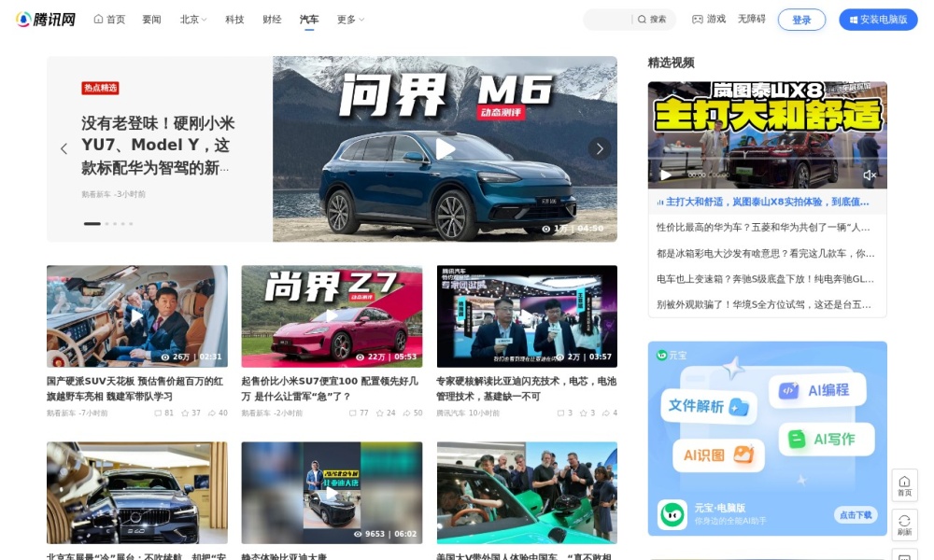Viewport: 934px width, 560px height.
Task: Select the AI编程 icon in Yuanbao panel
Action: pyautogui.click(x=789, y=391)
